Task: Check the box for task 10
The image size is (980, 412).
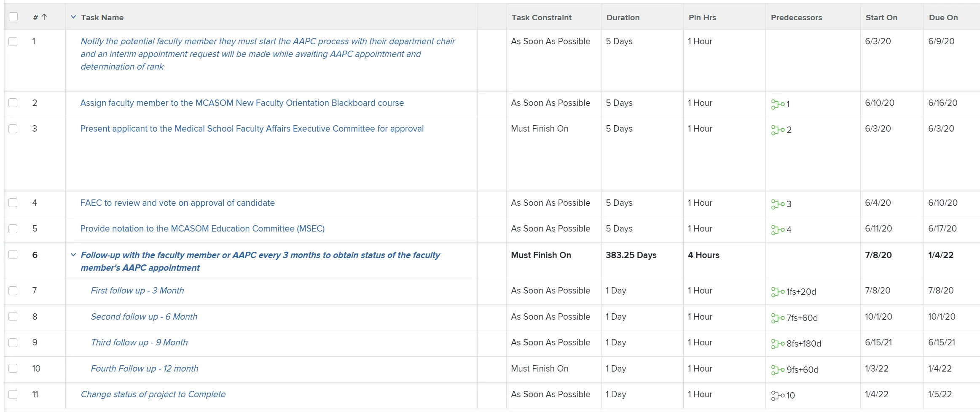Action: coord(13,369)
